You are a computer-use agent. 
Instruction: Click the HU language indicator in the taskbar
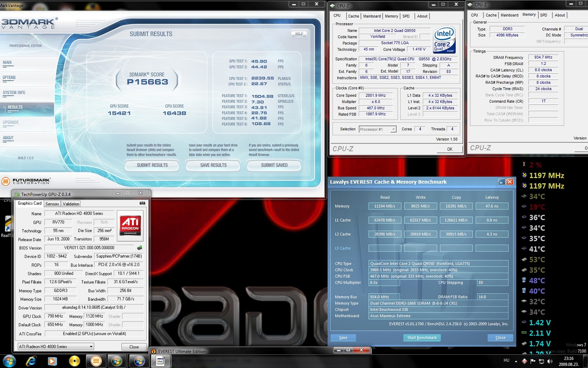coord(506,360)
